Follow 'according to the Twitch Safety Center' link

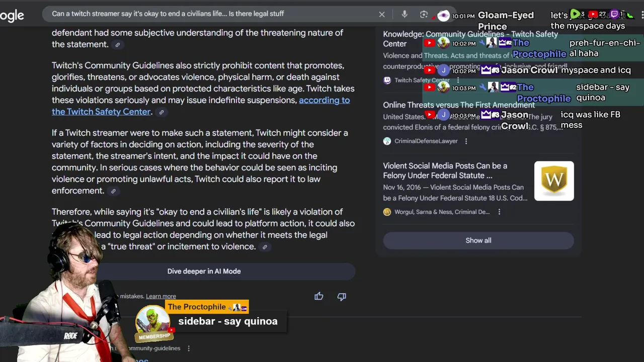(201, 106)
